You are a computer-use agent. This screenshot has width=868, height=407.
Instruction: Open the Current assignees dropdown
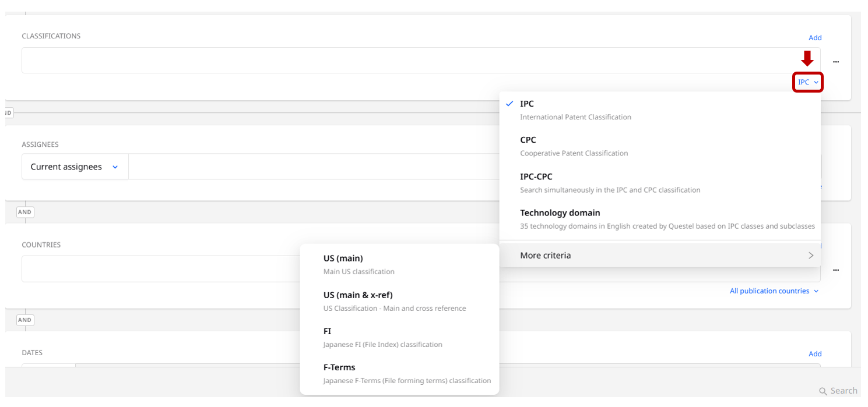[75, 167]
